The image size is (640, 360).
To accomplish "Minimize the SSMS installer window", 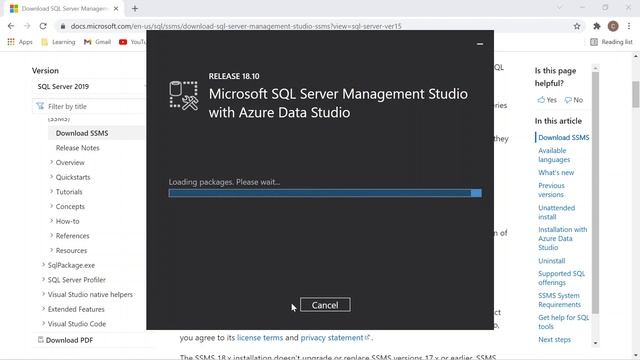I will (x=480, y=44).
